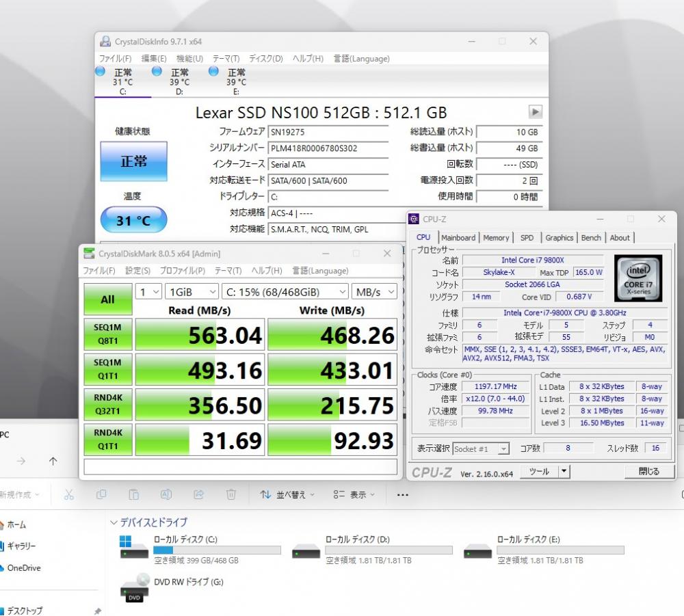This screenshot has height=616, width=684.
Task: Select the DVD RW Drive (G:) icon
Action: [x=134, y=588]
